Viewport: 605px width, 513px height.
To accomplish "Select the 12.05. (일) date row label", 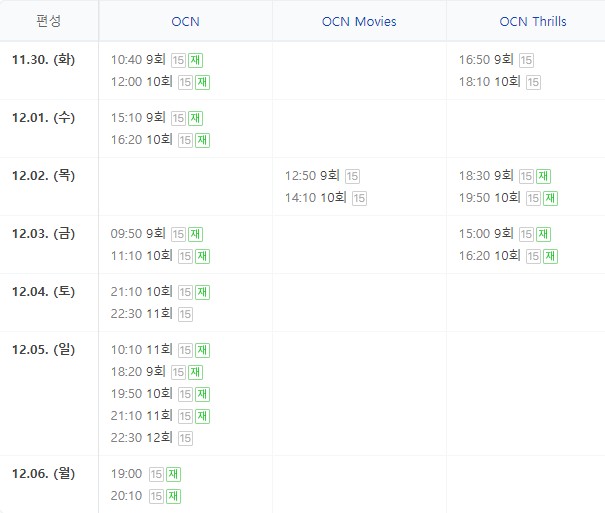I will [43, 350].
